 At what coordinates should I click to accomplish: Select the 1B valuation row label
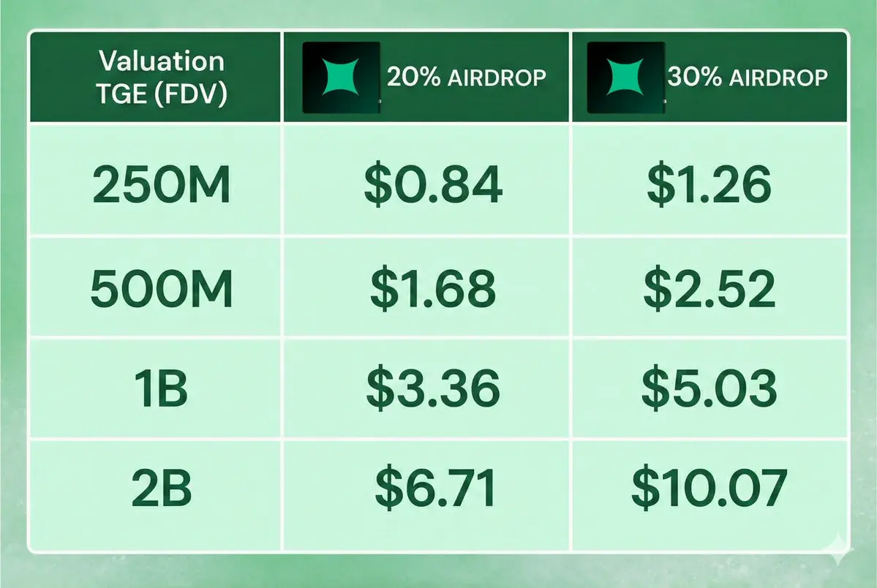161,388
